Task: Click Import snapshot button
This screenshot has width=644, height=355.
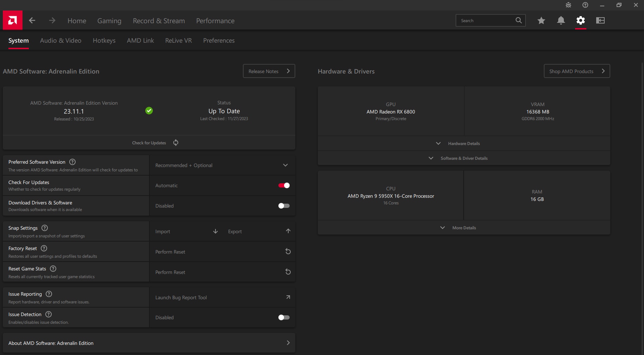Action: tap(187, 231)
